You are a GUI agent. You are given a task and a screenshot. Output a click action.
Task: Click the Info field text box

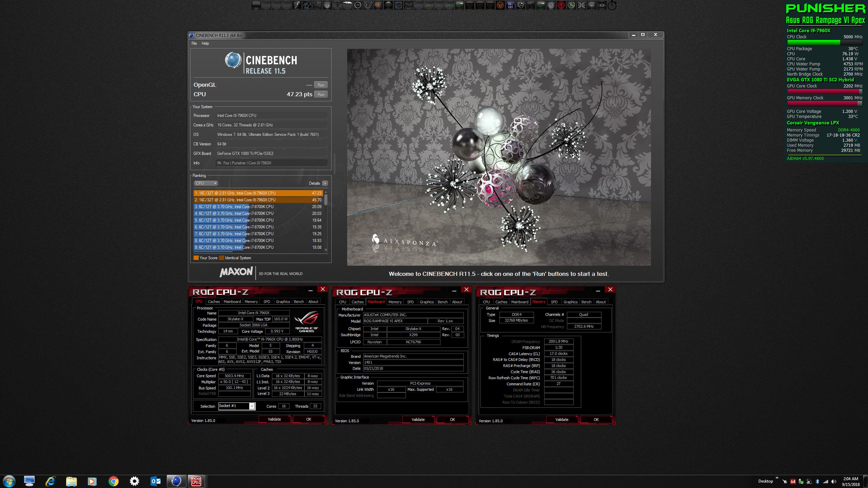[272, 163]
